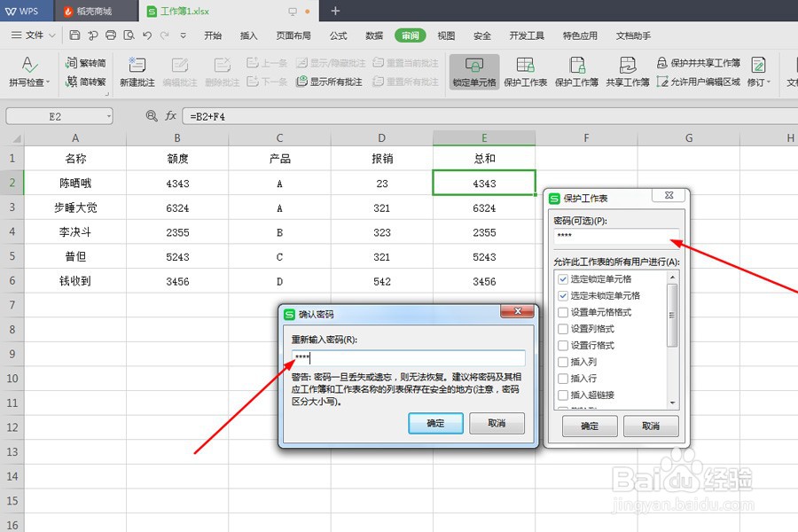The image size is (798, 532).
Task: Click scrollbar down arrow in permissions list
Action: tap(672, 403)
